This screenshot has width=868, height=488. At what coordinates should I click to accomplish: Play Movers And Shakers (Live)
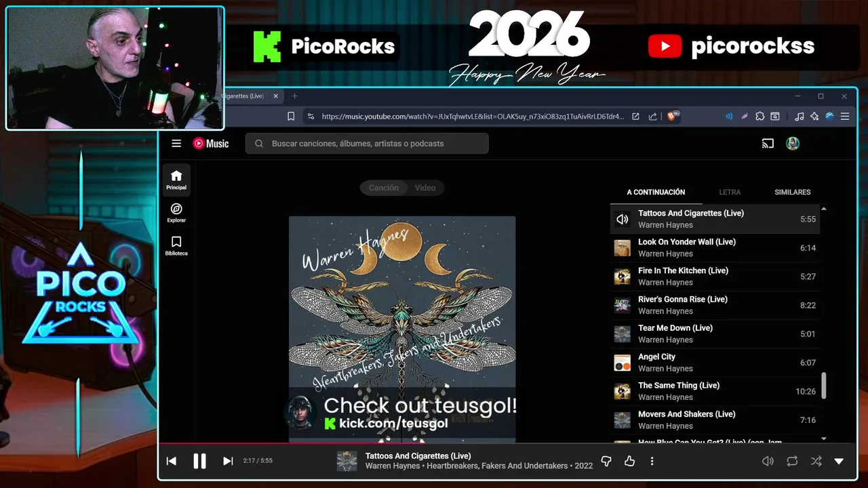715,420
